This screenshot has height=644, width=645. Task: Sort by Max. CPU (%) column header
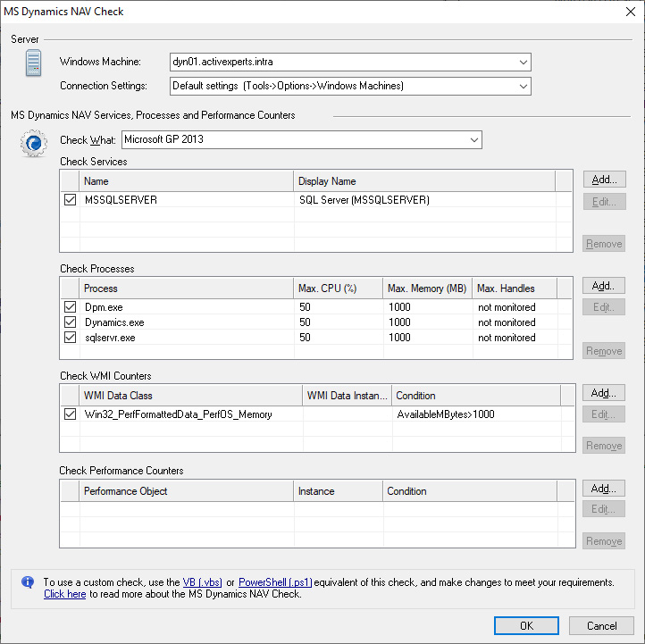338,289
